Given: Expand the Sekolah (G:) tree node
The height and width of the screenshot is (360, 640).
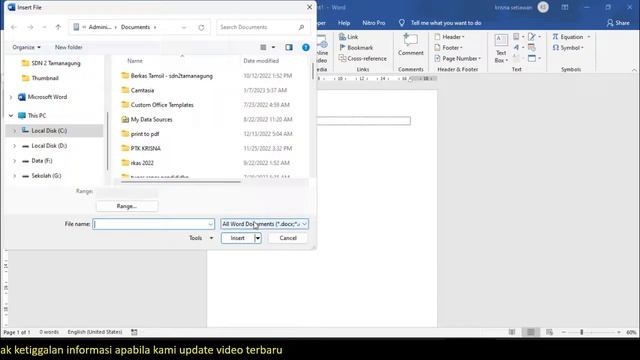Looking at the screenshot, I should 15,176.
